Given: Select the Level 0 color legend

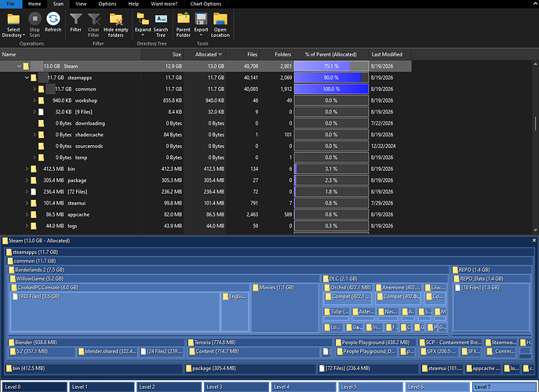Looking at the screenshot, I should [x=34, y=387].
